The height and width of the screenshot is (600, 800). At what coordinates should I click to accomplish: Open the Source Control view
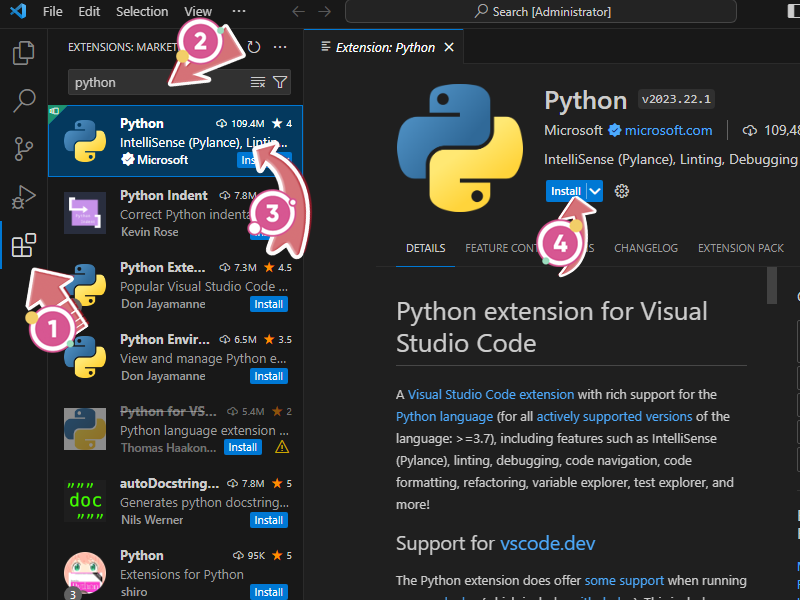[23, 149]
